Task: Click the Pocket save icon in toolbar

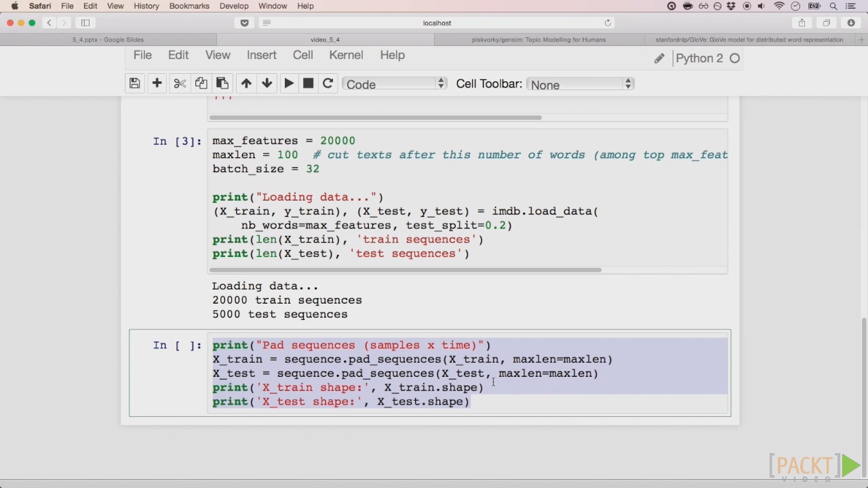Action: pos(245,22)
